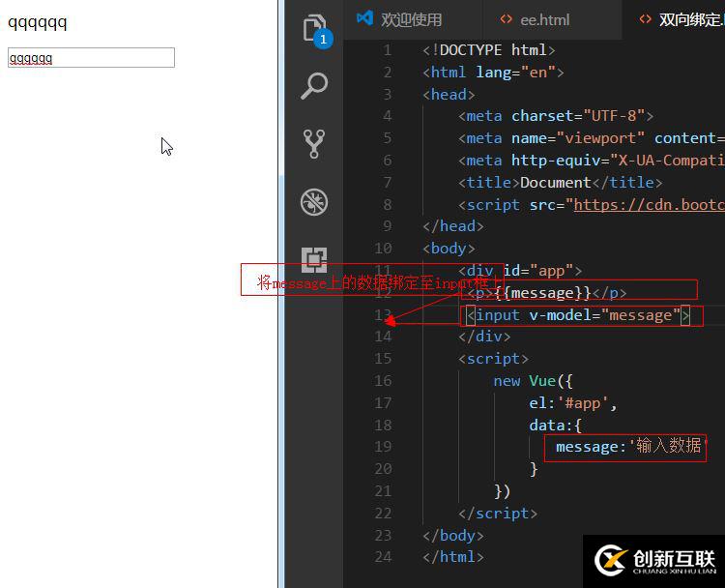Click the <script> opening tag on line 15
This screenshot has width=725, height=588.
[x=493, y=359]
